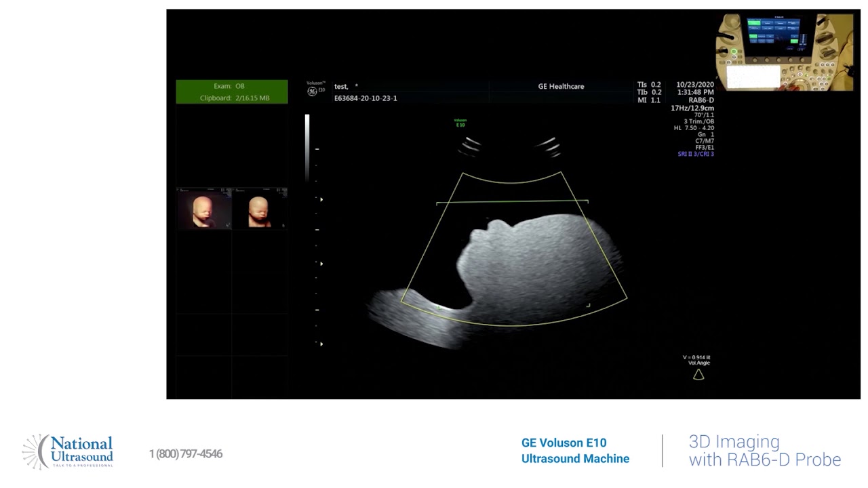Click the GE logo icon beside Voluson E10
The image size is (868, 488).
pos(313,91)
